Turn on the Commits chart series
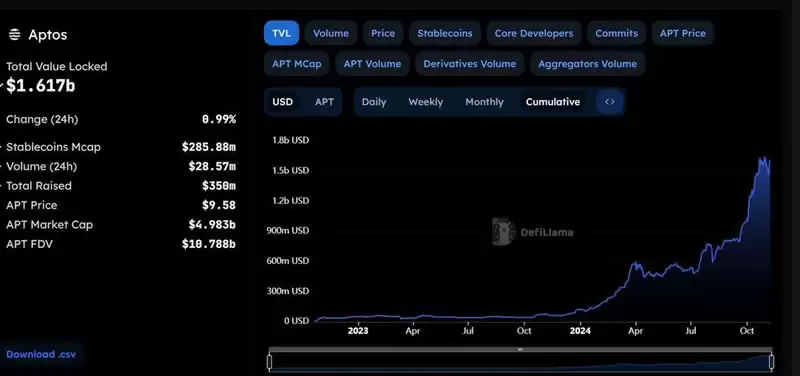 click(x=616, y=33)
